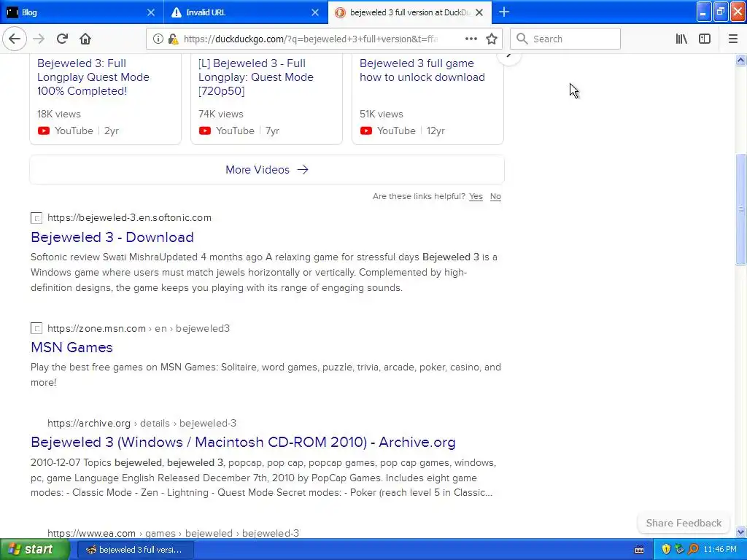Image resolution: width=747 pixels, height=560 pixels.
Task: Click the zone.msn.com bejeweled3 URL
Action: [x=138, y=328]
